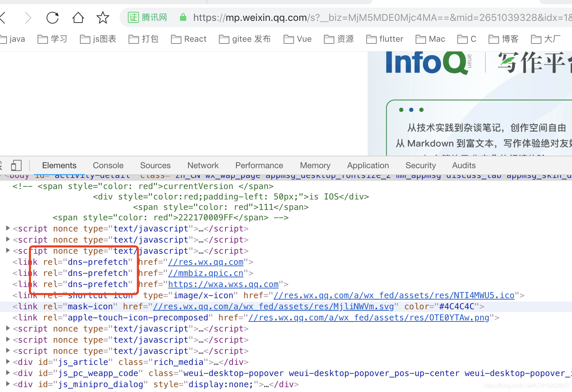The image size is (572, 392).
Task: Open the Audits tab
Action: pyautogui.click(x=464, y=165)
